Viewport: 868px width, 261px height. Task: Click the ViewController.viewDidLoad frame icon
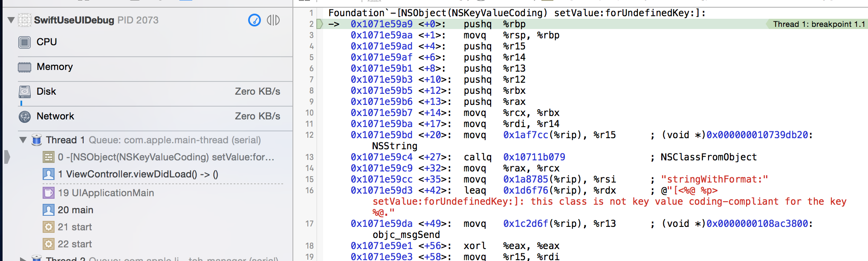point(49,174)
